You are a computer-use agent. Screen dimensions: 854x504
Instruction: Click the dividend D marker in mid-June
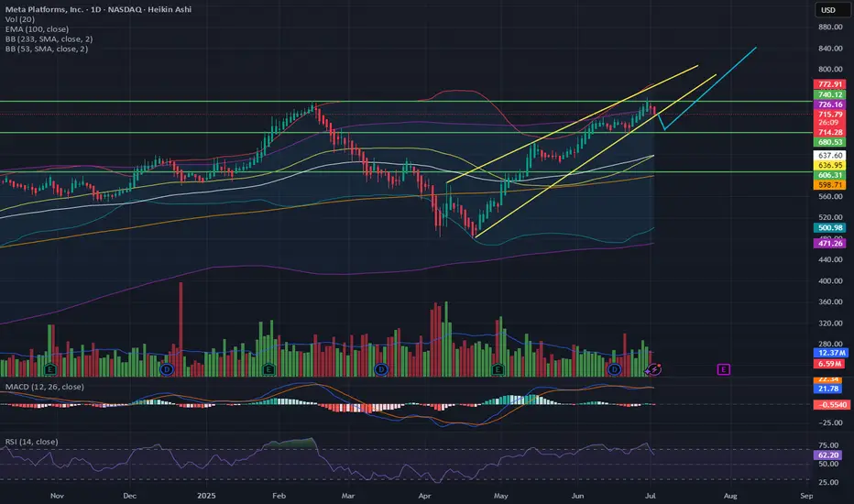(614, 369)
